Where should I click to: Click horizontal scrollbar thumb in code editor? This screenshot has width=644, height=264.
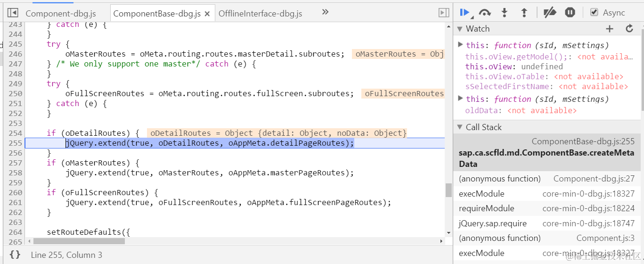80,241
